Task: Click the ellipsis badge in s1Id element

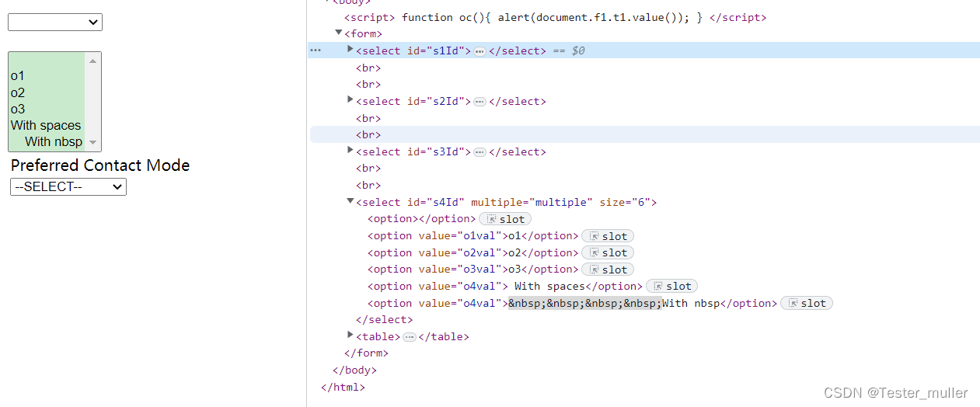Action: (480, 51)
